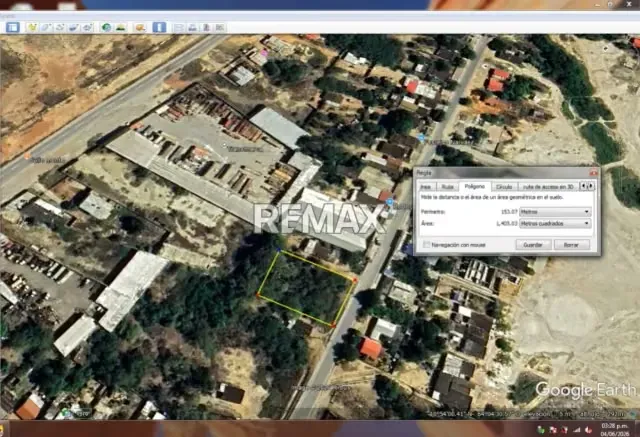The image size is (640, 437).
Task: Click the pink marker near the top buildings
Action: coord(264,53)
